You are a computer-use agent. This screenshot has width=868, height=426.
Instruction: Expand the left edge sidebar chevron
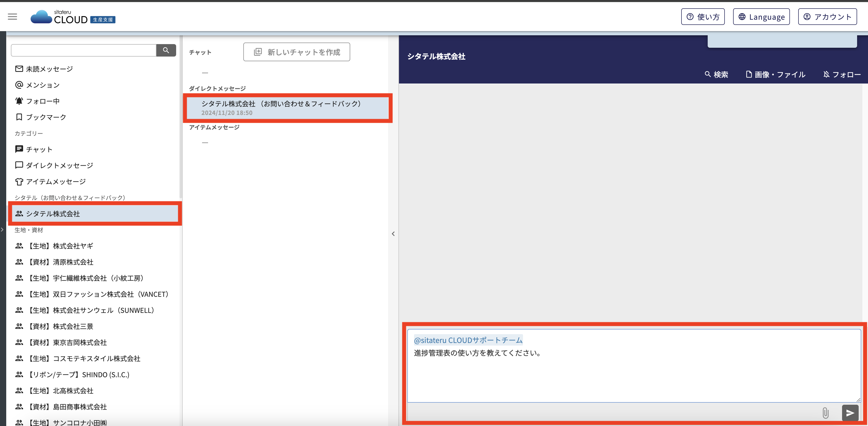2,230
